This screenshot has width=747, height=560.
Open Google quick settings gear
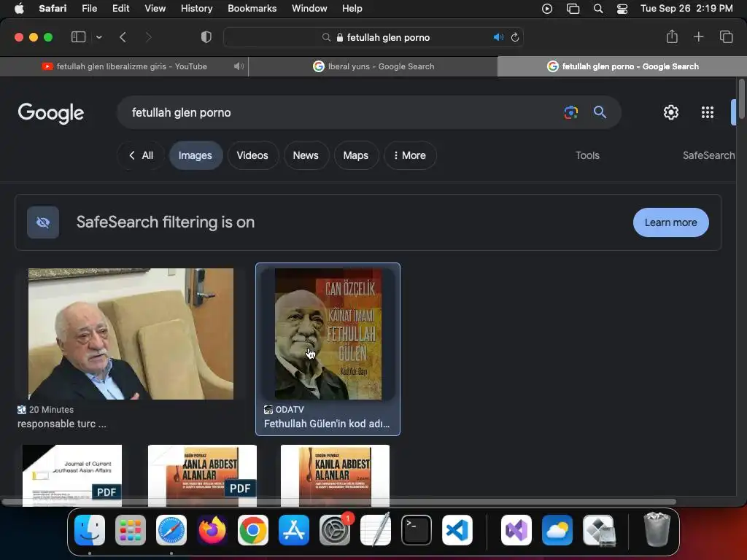[671, 112]
